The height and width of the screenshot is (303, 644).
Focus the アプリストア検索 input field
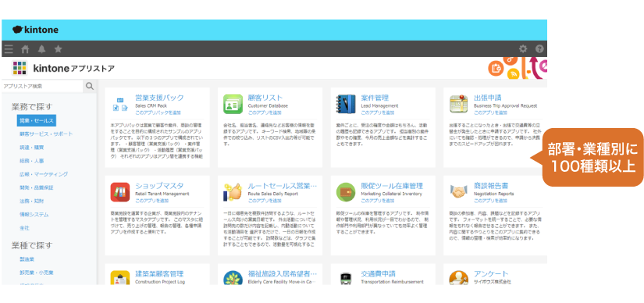coord(42,87)
